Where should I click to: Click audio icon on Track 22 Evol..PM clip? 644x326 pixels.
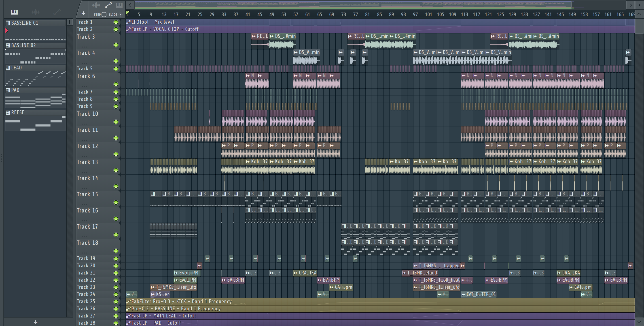176,280
